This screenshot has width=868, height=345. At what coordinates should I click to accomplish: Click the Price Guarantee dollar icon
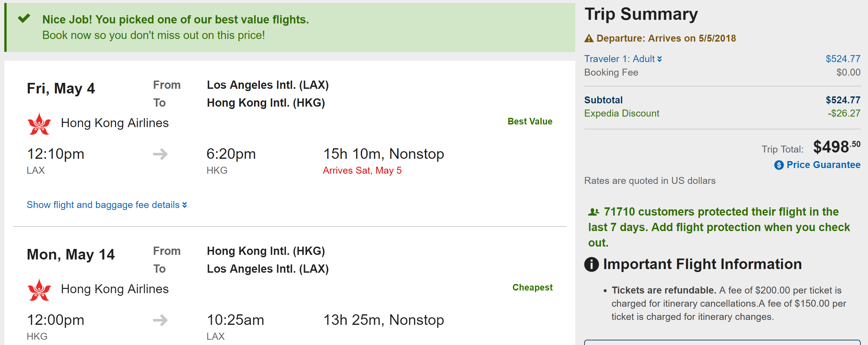click(x=778, y=165)
